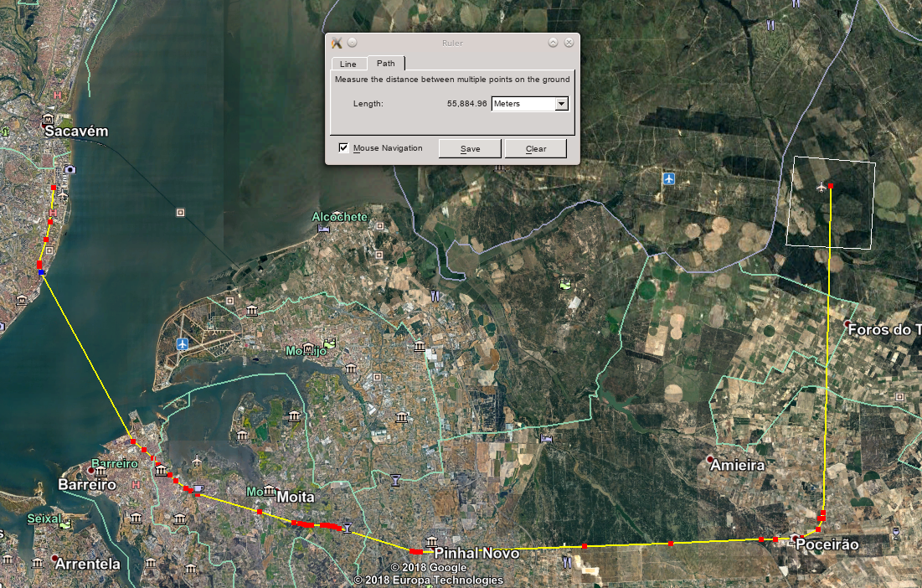Viewport: 922px width, 588px height.
Task: Click the Alcochete place label
Action: pyautogui.click(x=339, y=217)
